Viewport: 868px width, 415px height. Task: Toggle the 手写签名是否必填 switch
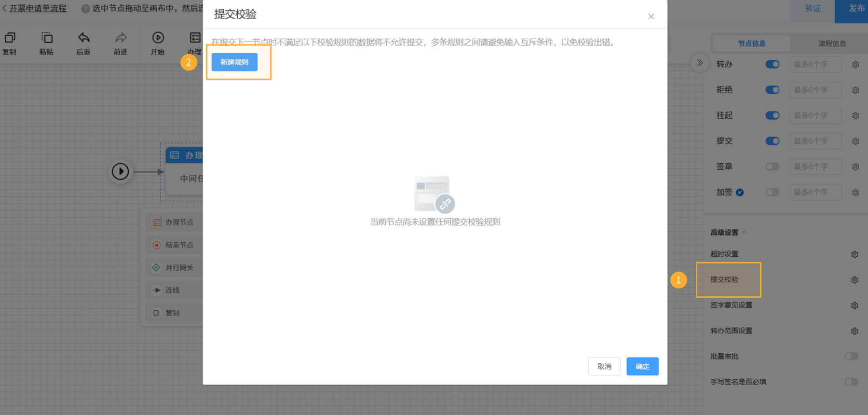(851, 382)
